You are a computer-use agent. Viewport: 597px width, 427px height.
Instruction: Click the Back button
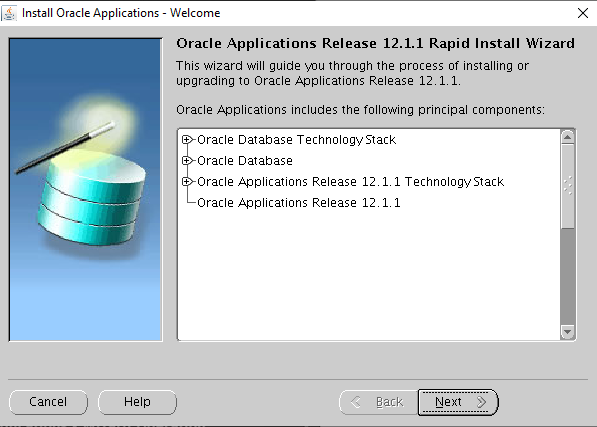pos(378,402)
